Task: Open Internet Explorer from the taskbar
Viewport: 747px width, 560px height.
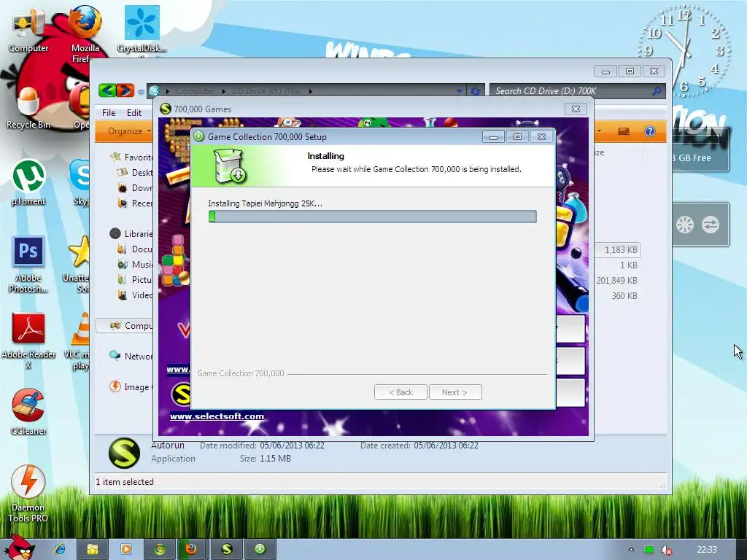Action: pos(59,549)
